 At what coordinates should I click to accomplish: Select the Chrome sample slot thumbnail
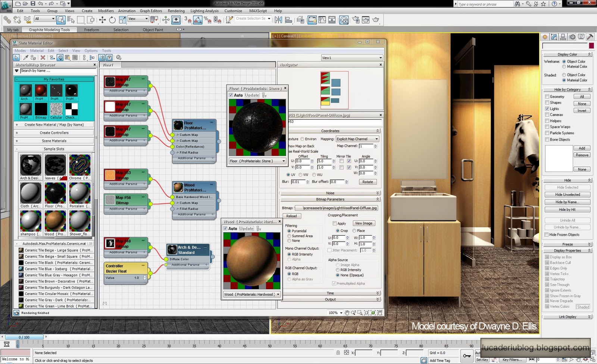pyautogui.click(x=79, y=165)
